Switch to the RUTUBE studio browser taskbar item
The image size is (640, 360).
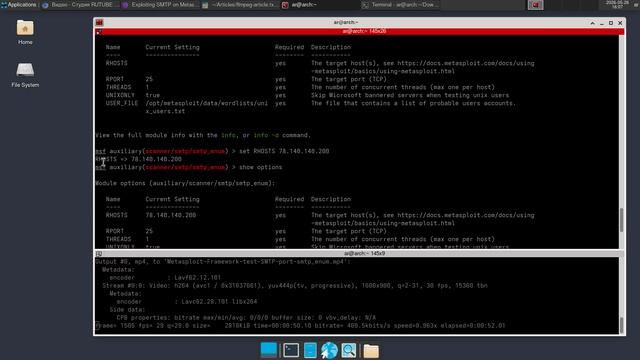point(78,5)
